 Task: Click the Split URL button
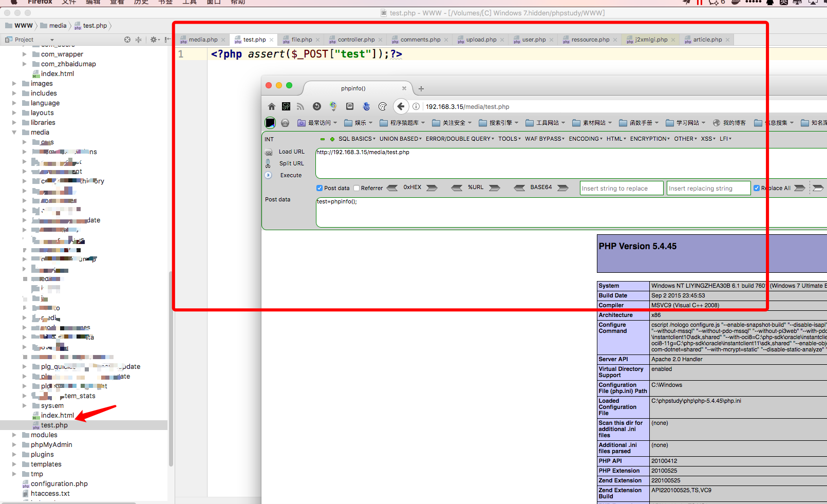(292, 163)
